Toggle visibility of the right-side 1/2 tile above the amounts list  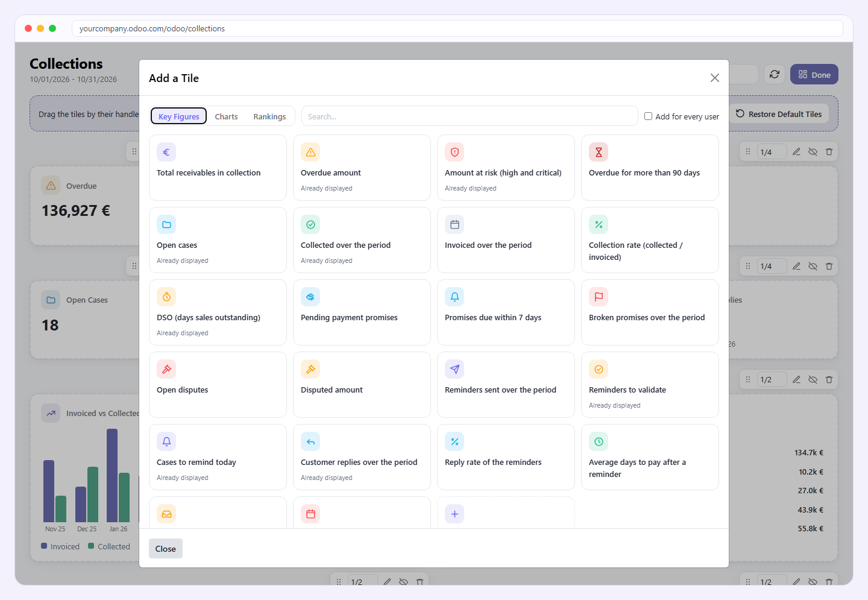click(813, 380)
